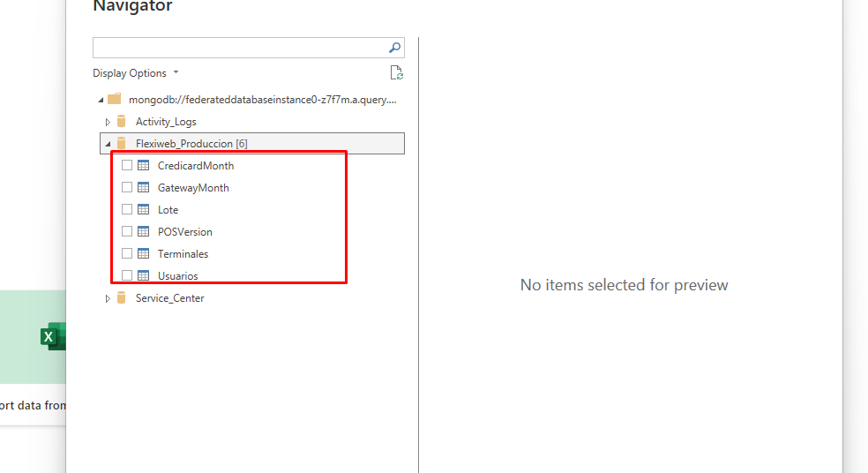The height and width of the screenshot is (473, 868).
Task: Select the Terminales table name
Action: [x=183, y=253]
